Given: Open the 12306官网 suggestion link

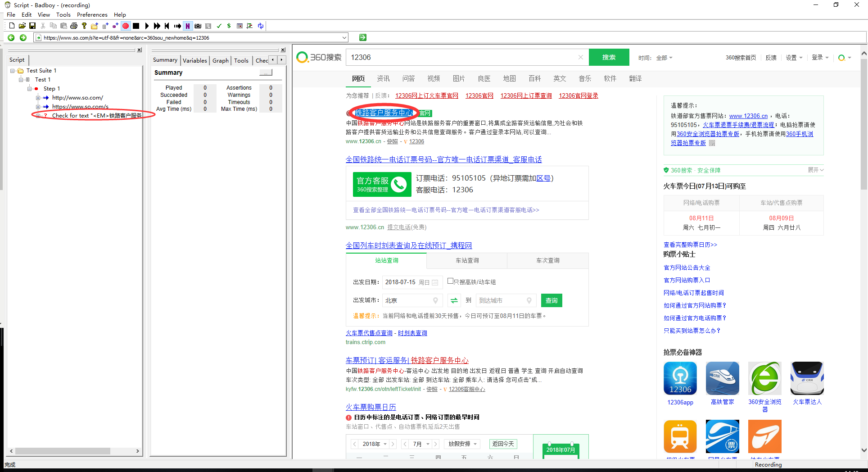Looking at the screenshot, I should [479, 95].
